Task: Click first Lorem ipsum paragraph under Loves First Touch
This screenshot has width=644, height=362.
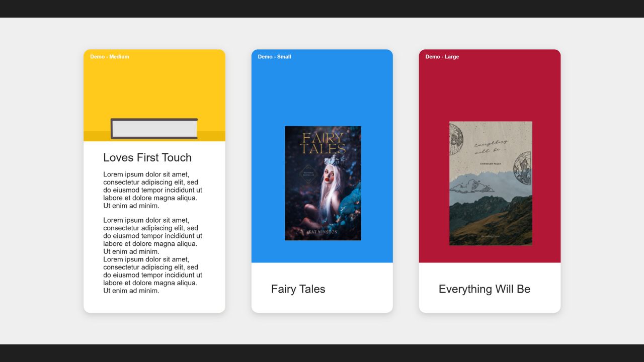Action: tap(153, 190)
